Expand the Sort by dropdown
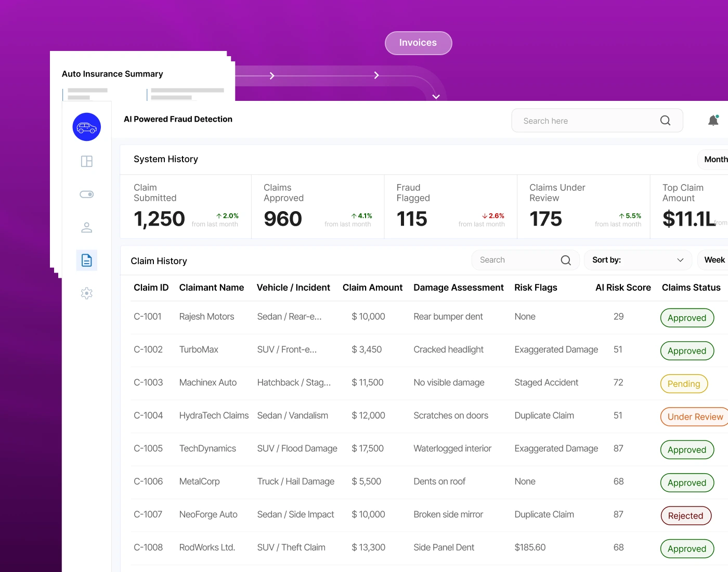 click(638, 260)
